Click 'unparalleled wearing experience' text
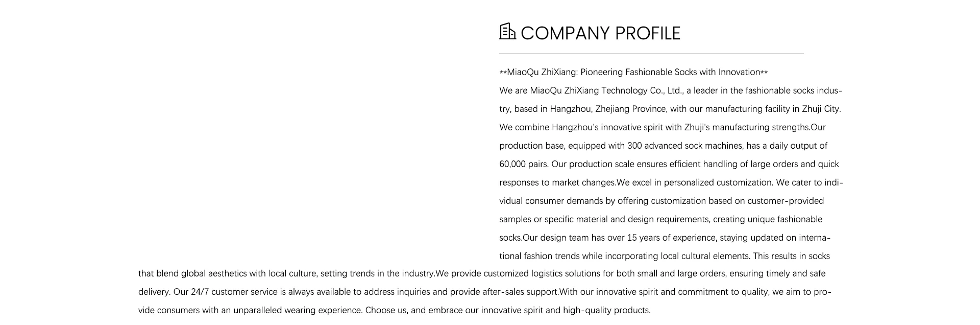 [x=298, y=310]
